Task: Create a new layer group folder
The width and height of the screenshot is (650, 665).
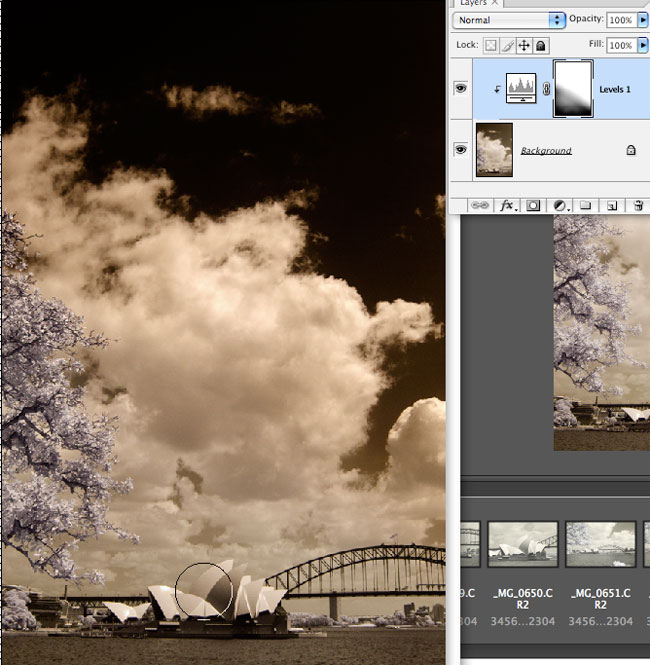Action: tap(586, 205)
